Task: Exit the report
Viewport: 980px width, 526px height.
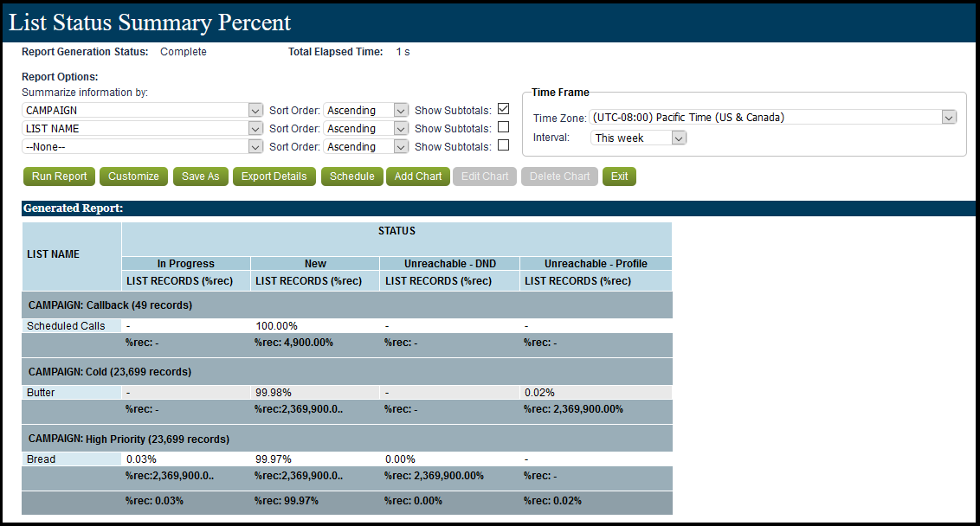Action: tap(619, 176)
